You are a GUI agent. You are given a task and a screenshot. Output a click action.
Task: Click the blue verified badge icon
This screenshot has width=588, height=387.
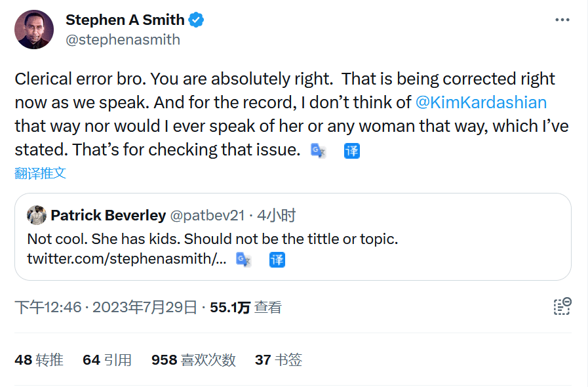tap(196, 20)
